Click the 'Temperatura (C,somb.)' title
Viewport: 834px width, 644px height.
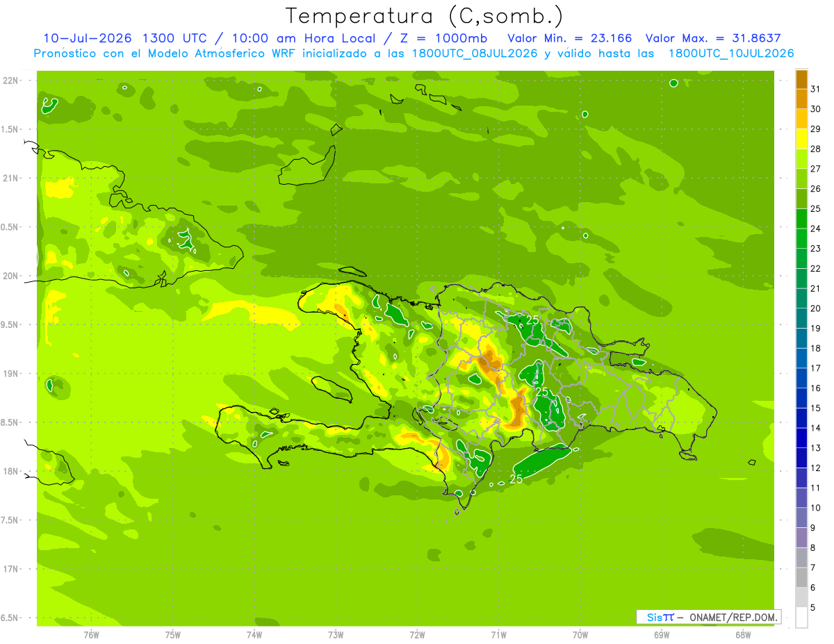[425, 16]
